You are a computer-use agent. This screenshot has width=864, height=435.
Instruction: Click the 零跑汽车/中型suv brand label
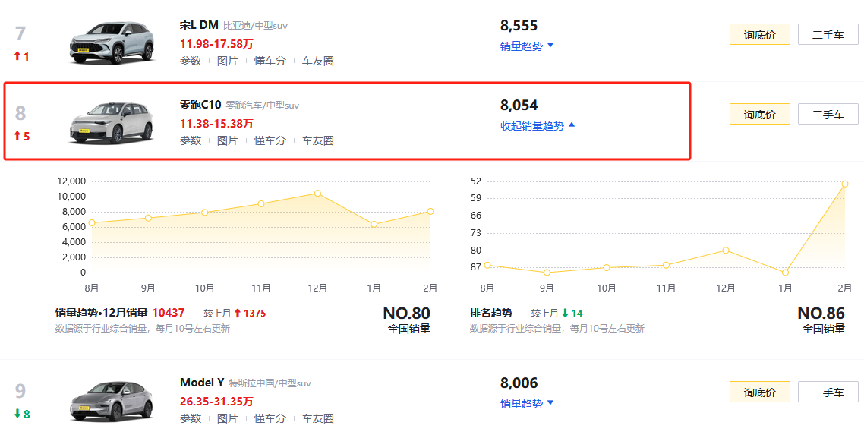point(262,105)
